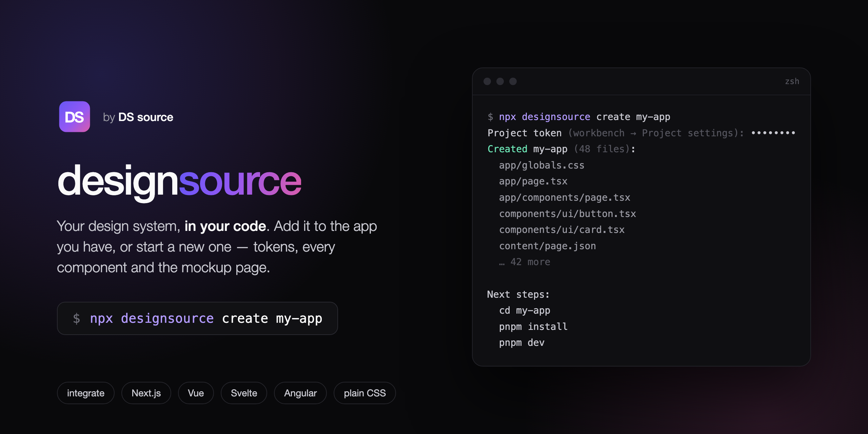This screenshot has height=434, width=868.
Task: Select the Next.js pill
Action: point(146,393)
